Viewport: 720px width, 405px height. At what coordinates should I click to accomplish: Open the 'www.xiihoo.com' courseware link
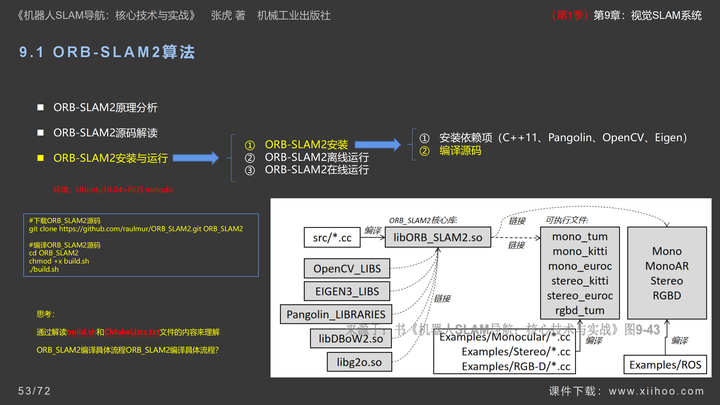(656, 391)
